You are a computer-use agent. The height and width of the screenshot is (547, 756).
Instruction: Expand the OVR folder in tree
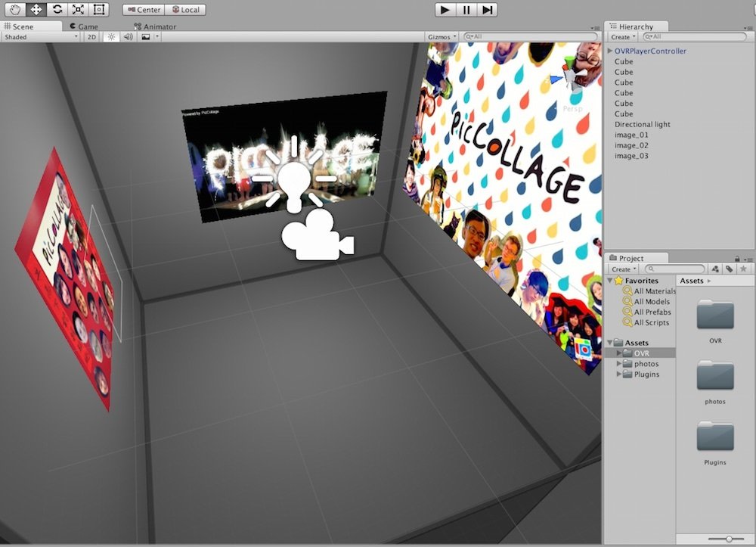pos(619,353)
